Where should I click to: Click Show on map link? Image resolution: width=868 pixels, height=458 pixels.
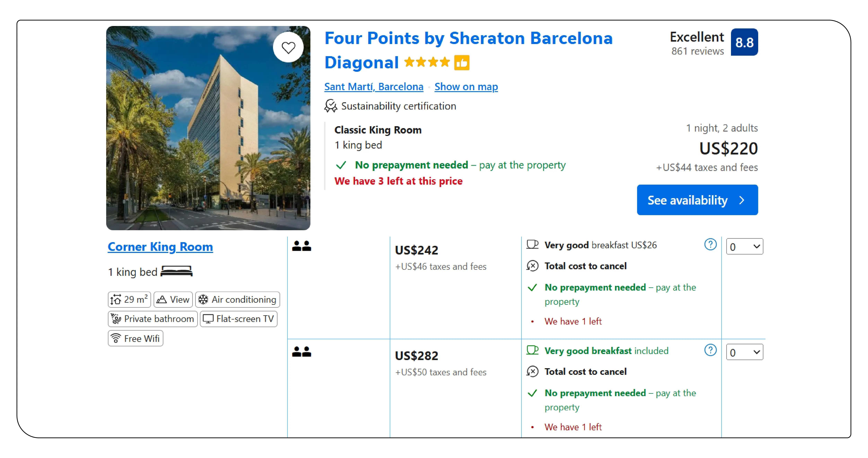(x=466, y=87)
